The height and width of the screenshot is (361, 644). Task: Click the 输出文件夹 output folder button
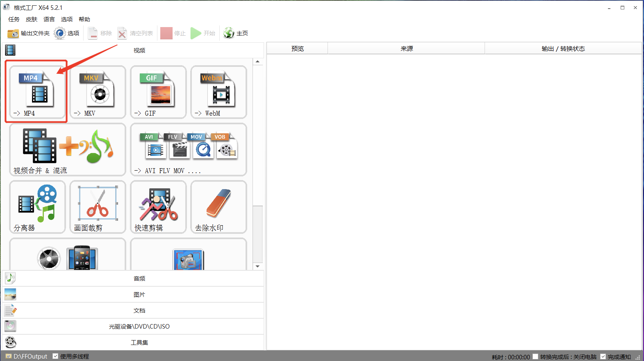[x=29, y=33]
